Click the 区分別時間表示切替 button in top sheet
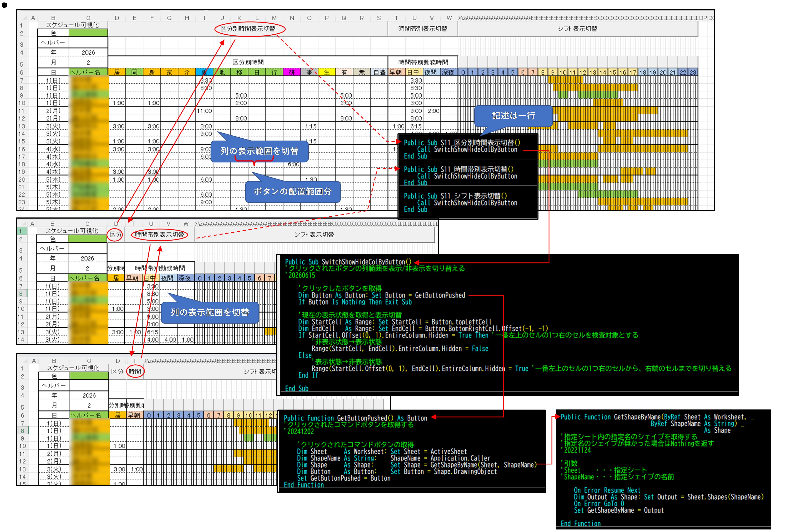This screenshot has width=797, height=532. click(x=248, y=29)
